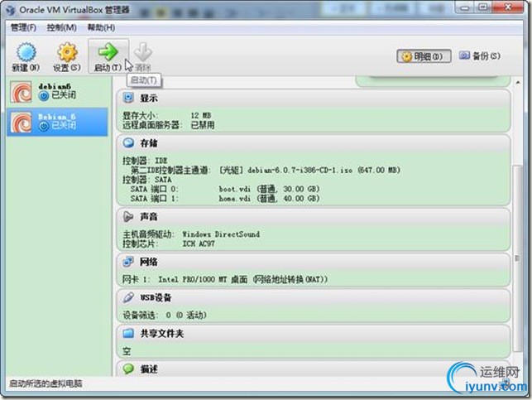
Task: Click the Description (描述) speech bubble icon
Action: coord(128,369)
